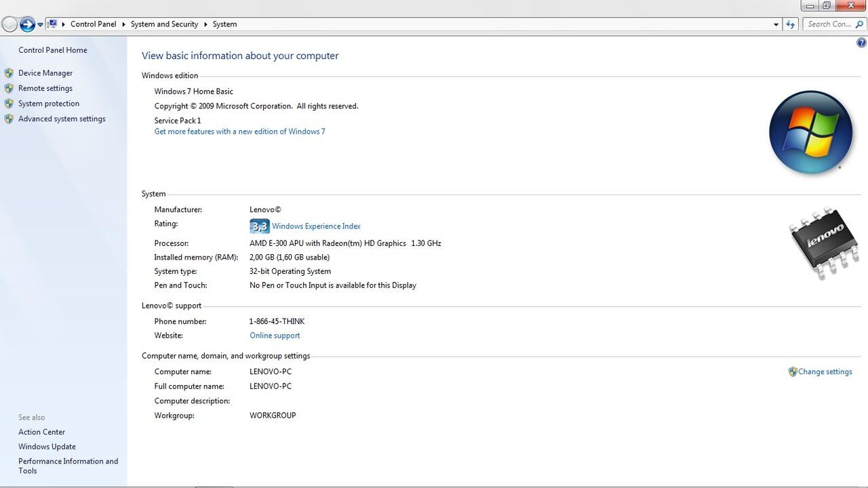Click the Lenovo chip logo image
The image size is (868, 488).
pyautogui.click(x=824, y=243)
